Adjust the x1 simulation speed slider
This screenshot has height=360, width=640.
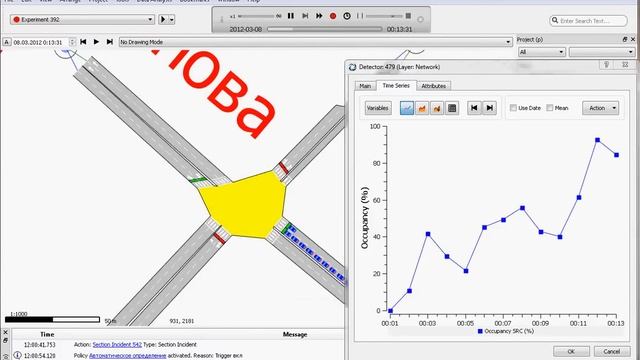coord(258,16)
